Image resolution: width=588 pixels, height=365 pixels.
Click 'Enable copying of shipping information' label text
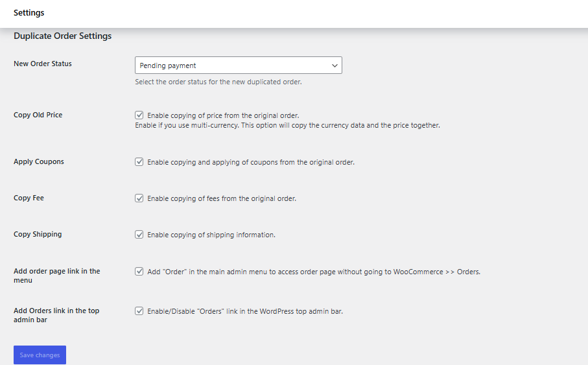[x=211, y=235]
